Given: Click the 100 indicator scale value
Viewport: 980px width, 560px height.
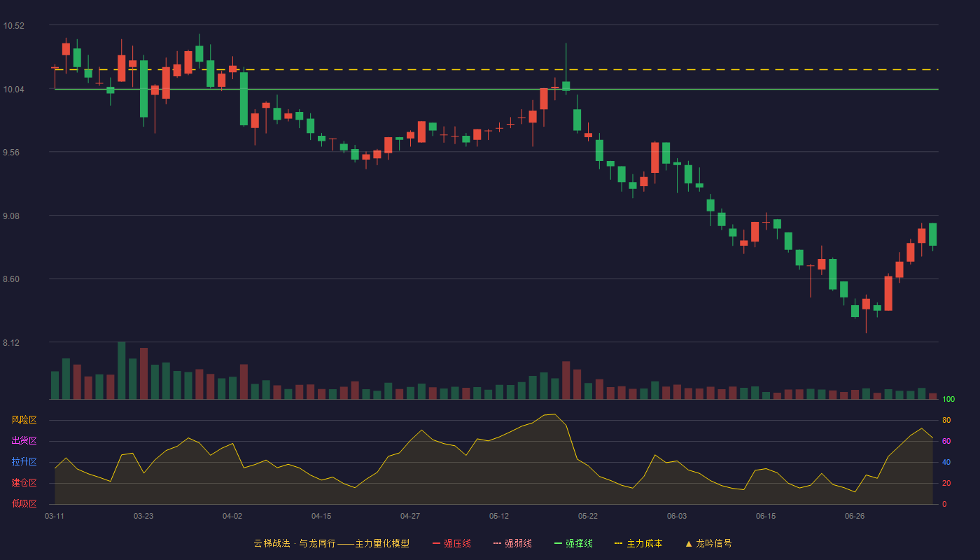Looking at the screenshot, I should coord(948,400).
